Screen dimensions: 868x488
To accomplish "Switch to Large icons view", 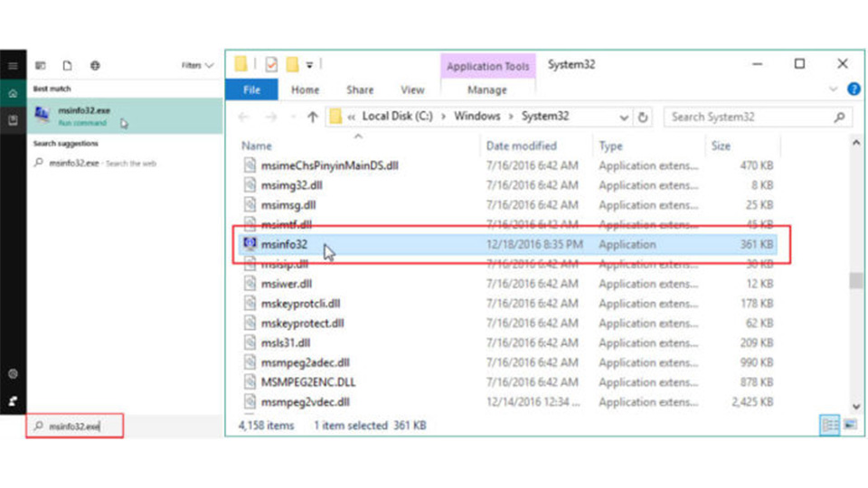I will [x=850, y=425].
